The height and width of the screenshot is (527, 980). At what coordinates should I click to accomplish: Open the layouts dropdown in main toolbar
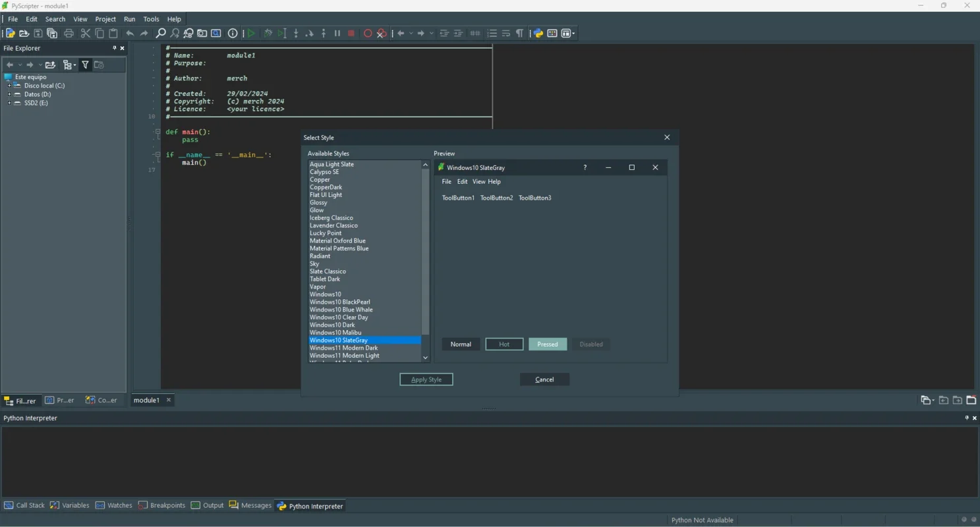[x=574, y=34]
